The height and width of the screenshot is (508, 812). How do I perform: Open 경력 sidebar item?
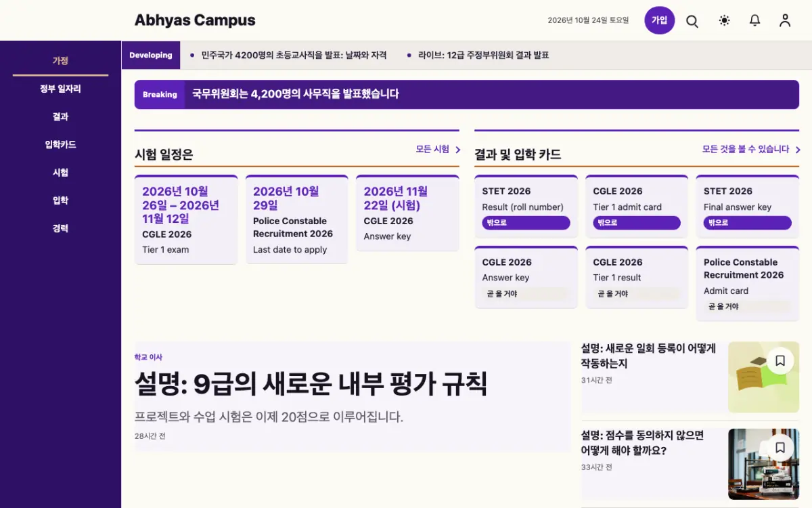point(60,228)
